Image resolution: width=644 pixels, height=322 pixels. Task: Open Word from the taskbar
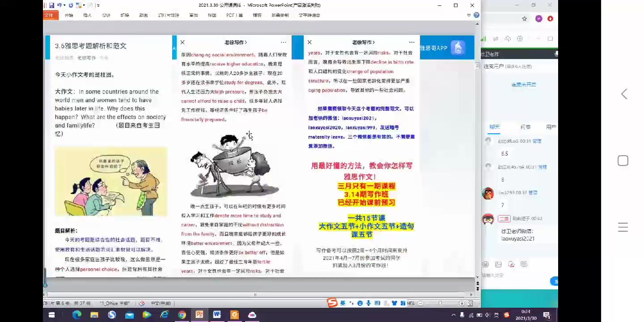click(x=217, y=315)
